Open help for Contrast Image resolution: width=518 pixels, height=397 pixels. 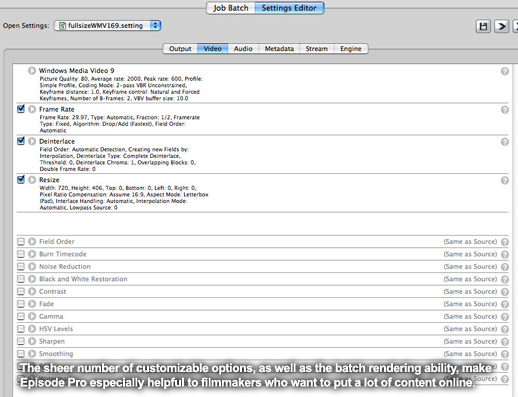505,292
